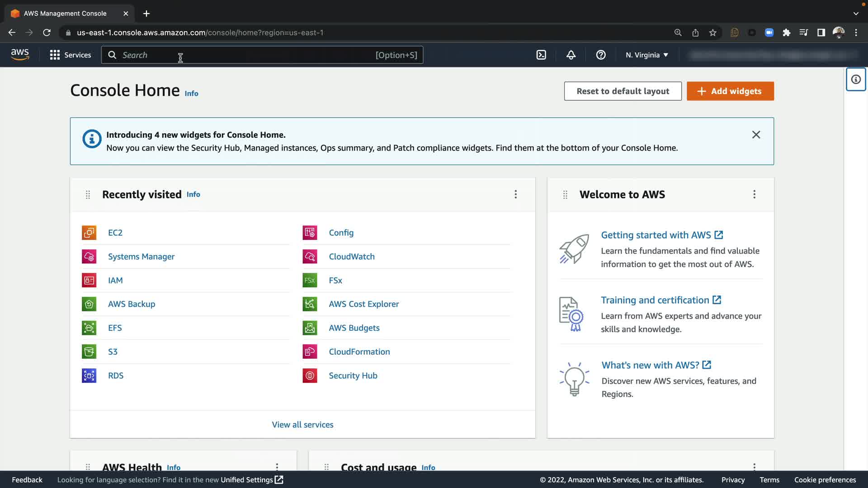This screenshot has width=868, height=488.
Task: Click the AWS logo home icon
Action: (x=20, y=55)
